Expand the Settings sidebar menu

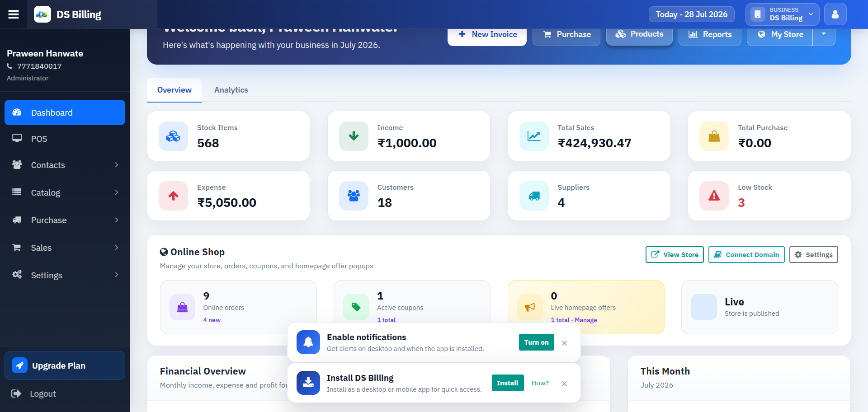point(65,275)
